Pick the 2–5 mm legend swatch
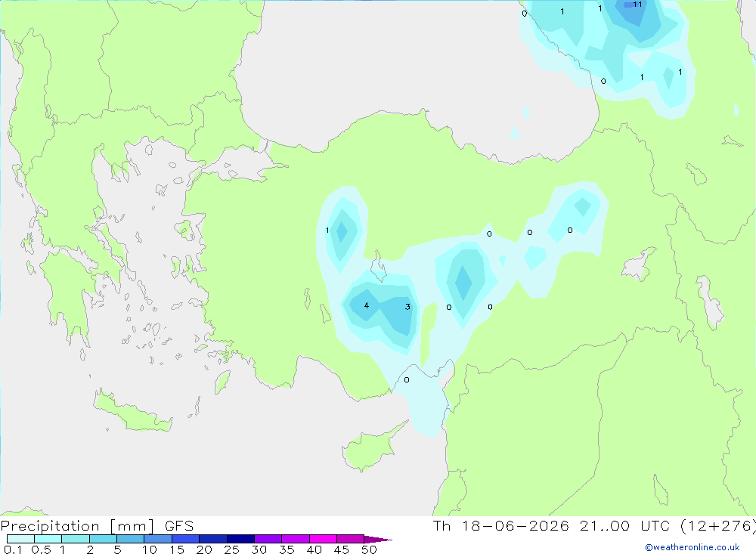The image size is (756, 554). pos(103,539)
